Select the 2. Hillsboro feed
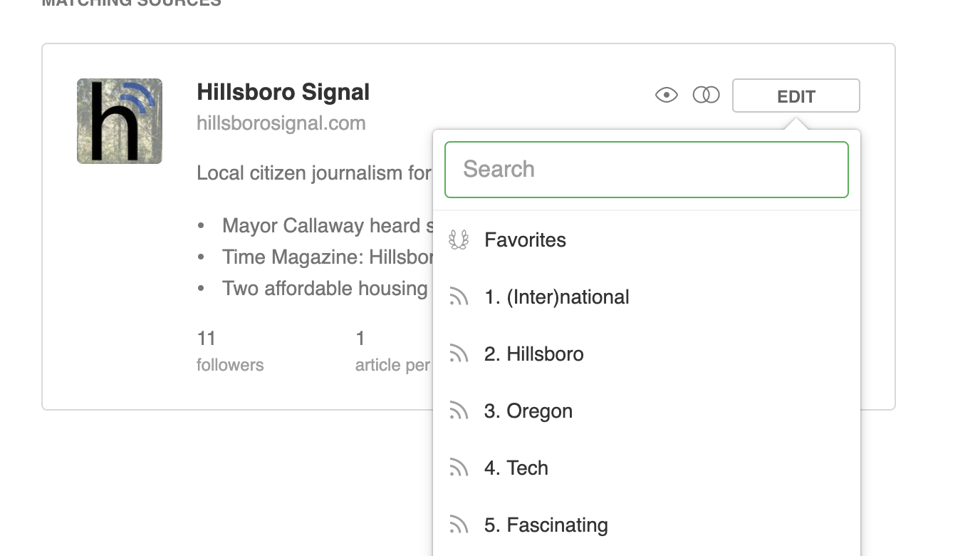 click(x=533, y=354)
